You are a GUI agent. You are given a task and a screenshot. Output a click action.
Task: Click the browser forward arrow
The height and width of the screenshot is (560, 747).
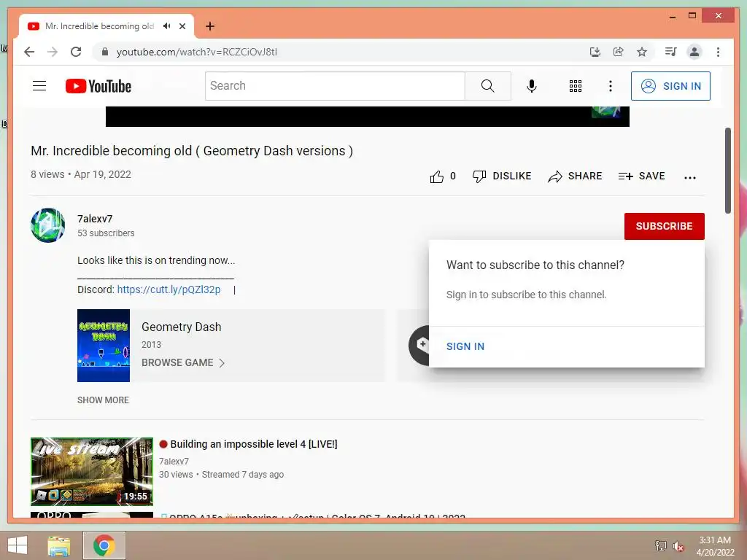[53, 52]
